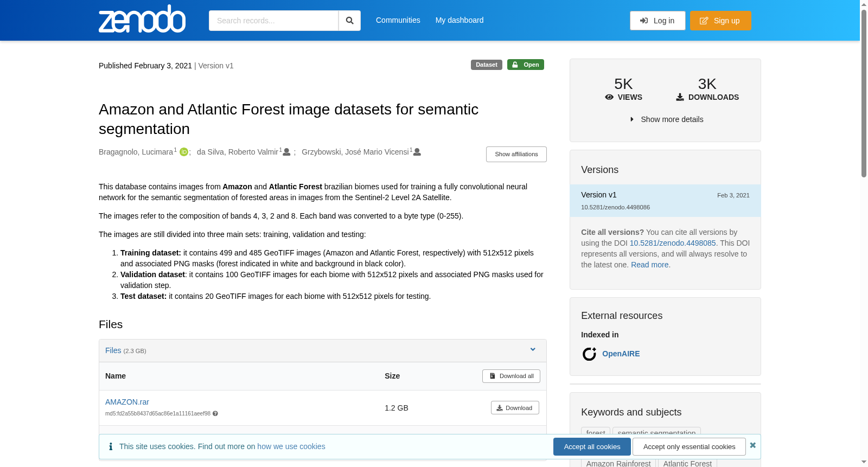Viewport: 868px width, 467px height.
Task: Click person icon beside da Silva, Roberto Valmir
Action: tap(286, 152)
